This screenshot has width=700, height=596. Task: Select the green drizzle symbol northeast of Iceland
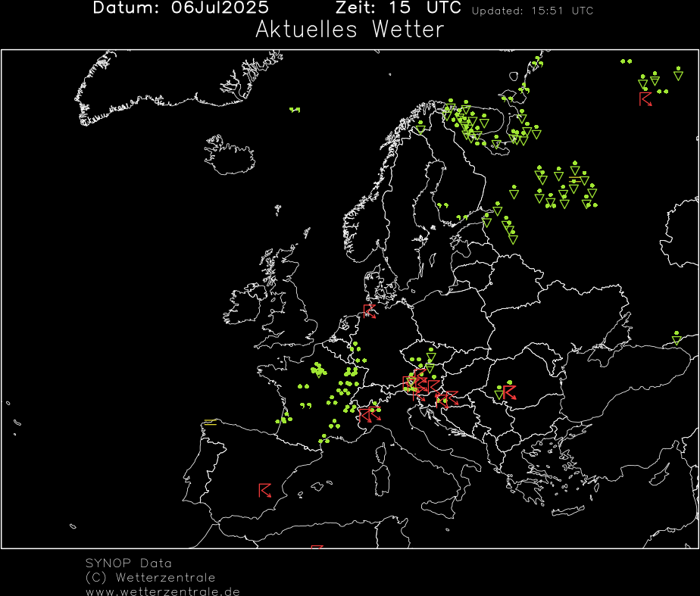295,109
